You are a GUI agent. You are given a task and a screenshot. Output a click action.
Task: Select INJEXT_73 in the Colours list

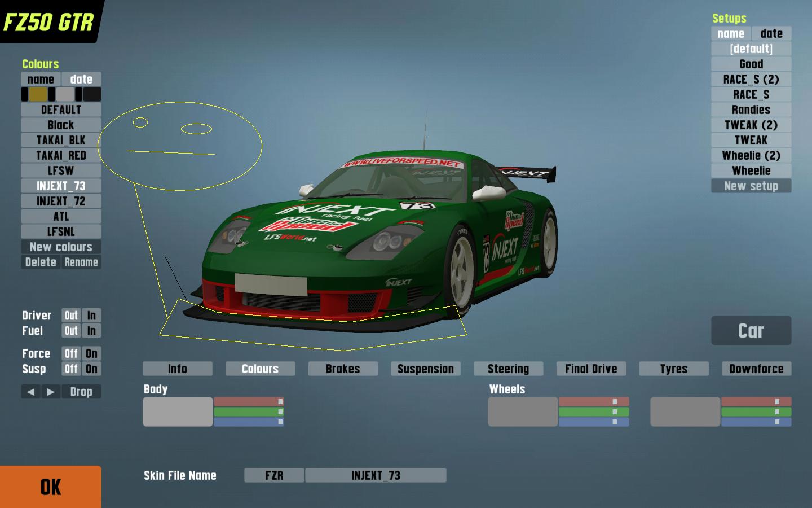coord(61,186)
